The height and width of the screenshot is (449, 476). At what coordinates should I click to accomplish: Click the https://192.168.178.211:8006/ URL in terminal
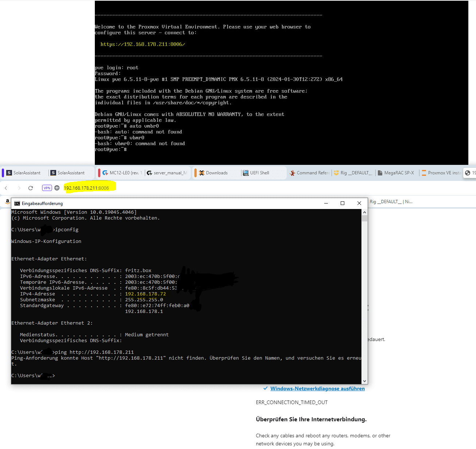(143, 44)
